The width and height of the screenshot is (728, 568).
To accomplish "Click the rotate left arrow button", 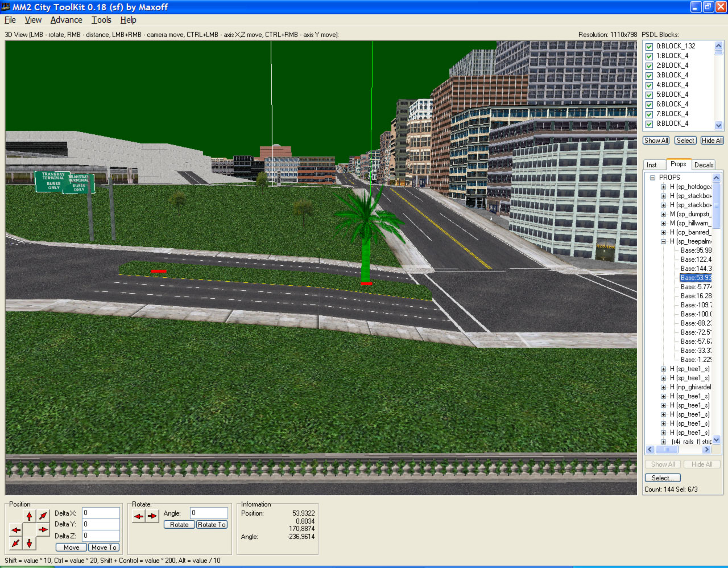I will point(139,516).
